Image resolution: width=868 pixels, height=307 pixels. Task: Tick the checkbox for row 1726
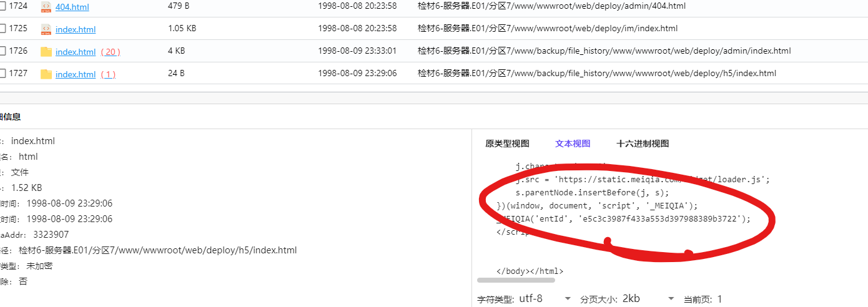point(2,51)
